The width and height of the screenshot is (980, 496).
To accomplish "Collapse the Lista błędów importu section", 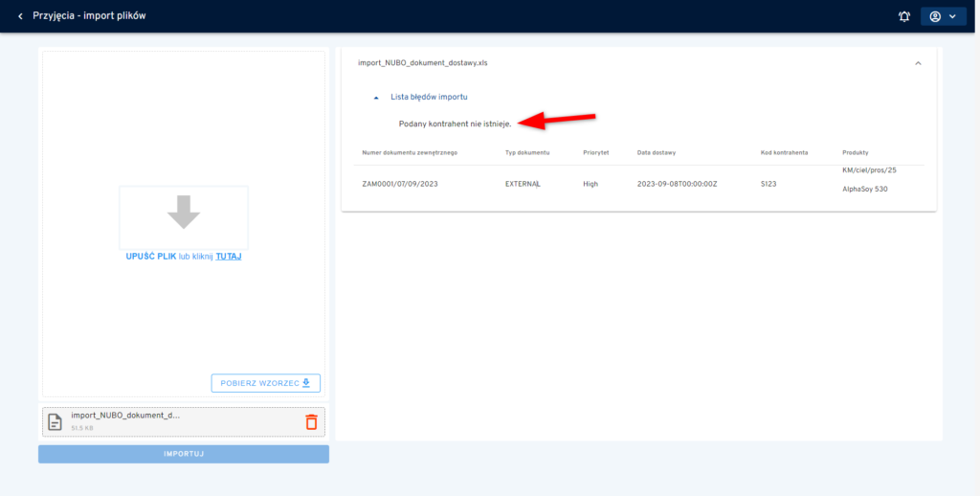I will (x=376, y=98).
